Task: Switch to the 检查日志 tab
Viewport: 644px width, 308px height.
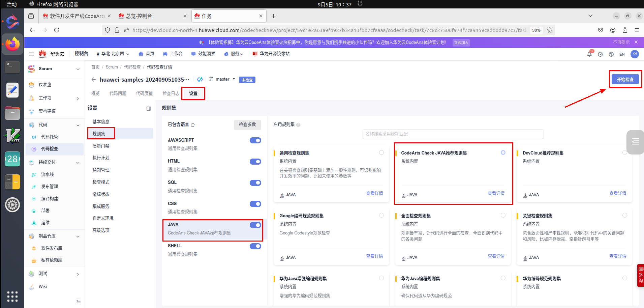Action: tap(171, 93)
